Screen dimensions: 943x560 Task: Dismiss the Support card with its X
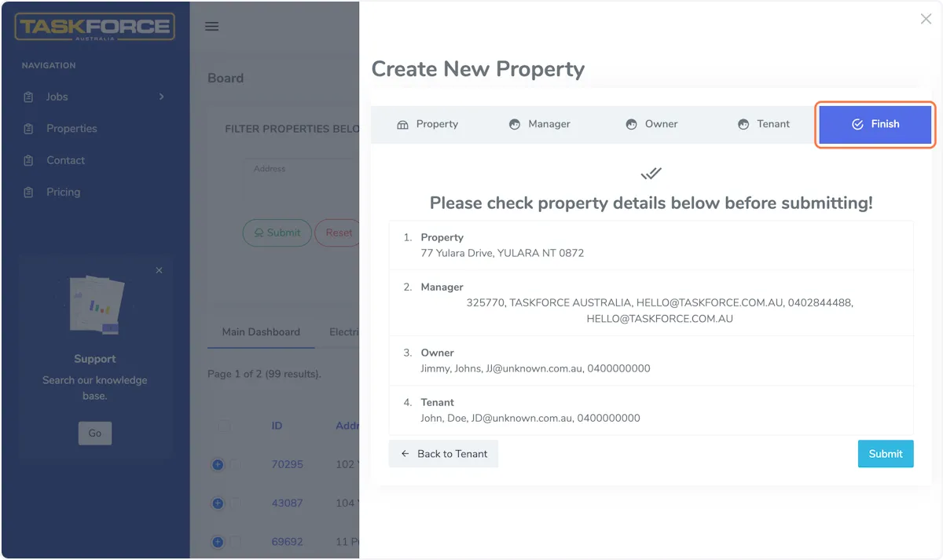pyautogui.click(x=160, y=270)
